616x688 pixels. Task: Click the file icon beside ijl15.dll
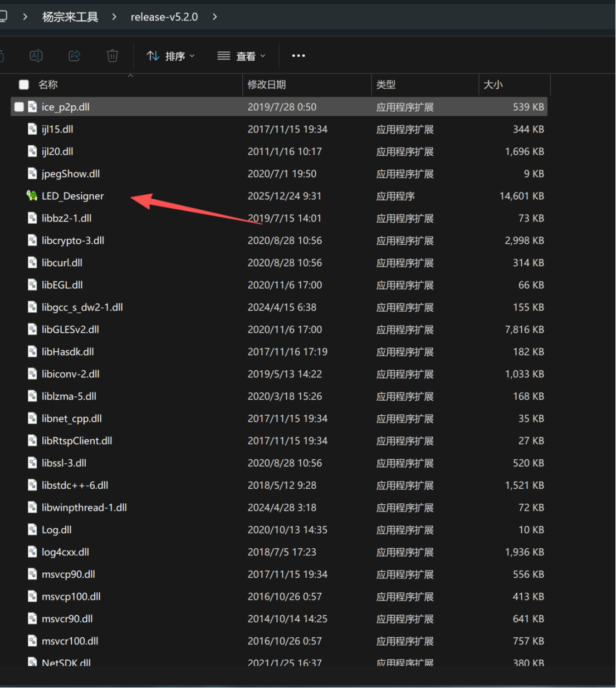point(33,129)
